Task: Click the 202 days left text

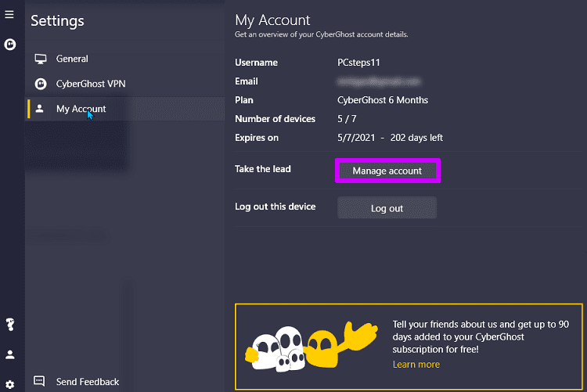Action: [x=416, y=138]
